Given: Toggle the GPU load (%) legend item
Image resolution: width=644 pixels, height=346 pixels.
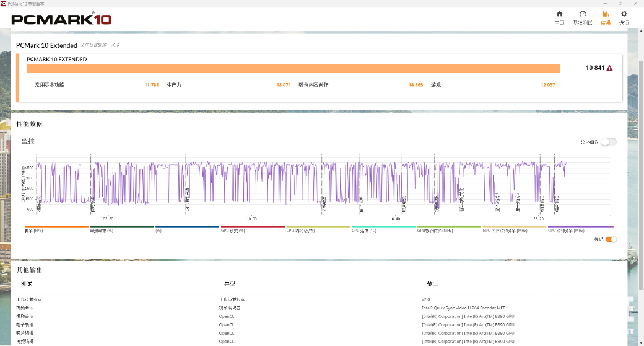Looking at the screenshot, I should (253, 230).
